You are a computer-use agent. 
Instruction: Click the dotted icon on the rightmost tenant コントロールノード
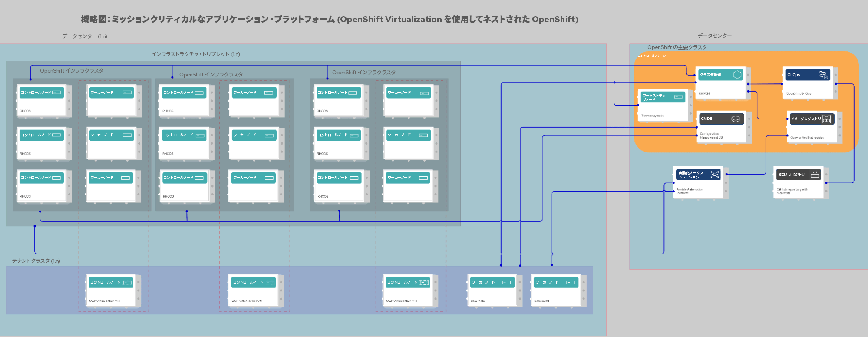424,283
